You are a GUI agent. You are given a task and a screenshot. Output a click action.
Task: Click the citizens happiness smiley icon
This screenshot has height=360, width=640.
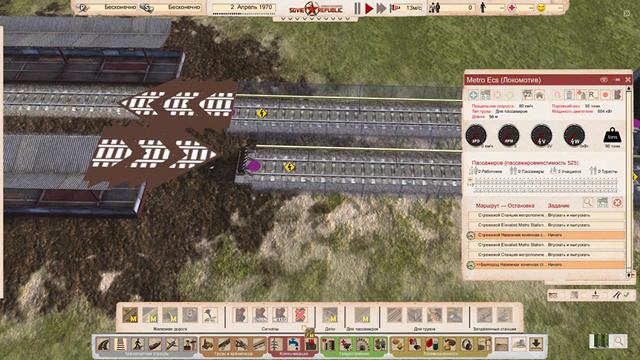[x=541, y=8]
